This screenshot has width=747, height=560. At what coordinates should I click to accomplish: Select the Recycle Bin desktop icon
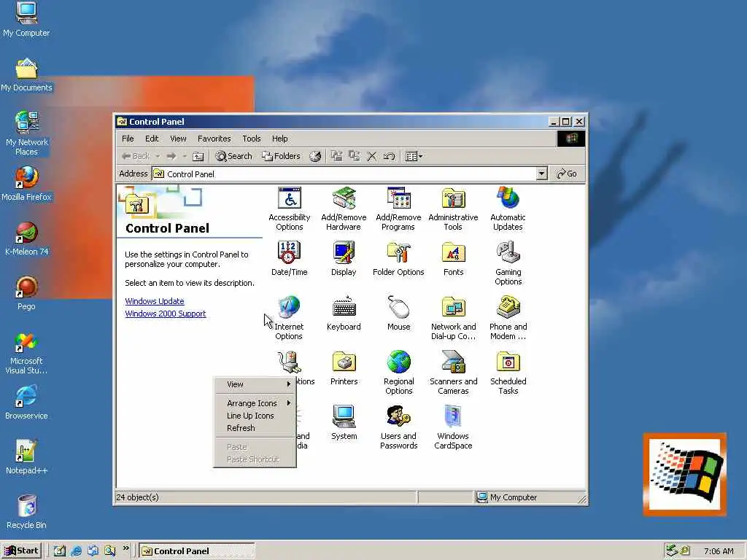coord(26,512)
